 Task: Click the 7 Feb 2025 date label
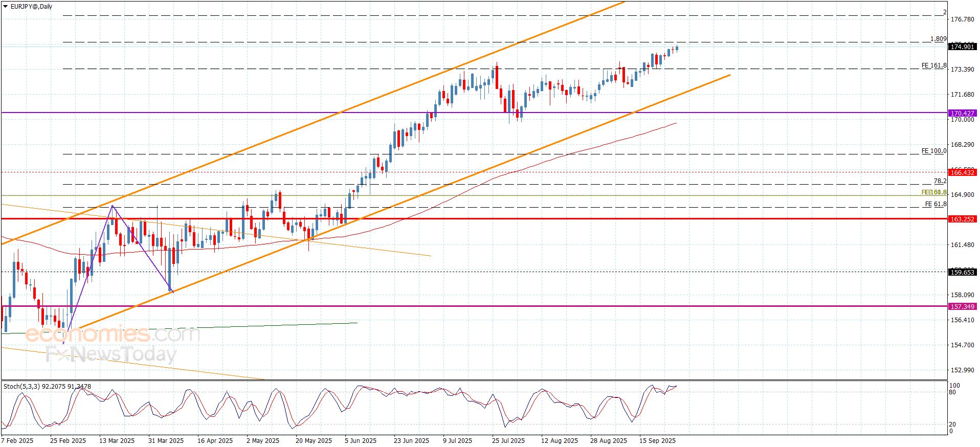[17, 440]
